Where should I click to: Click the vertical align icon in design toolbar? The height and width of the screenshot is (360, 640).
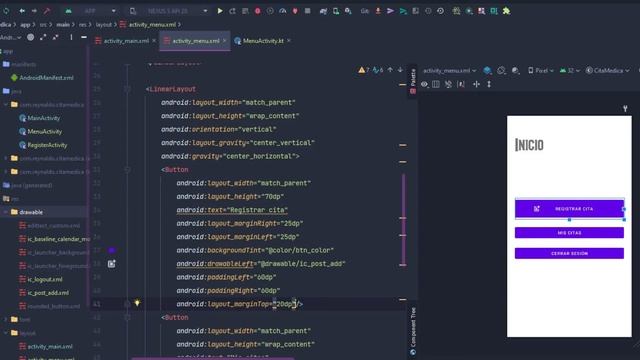(x=489, y=84)
